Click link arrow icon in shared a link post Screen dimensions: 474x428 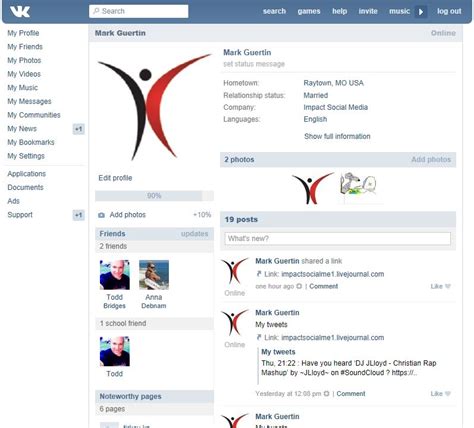point(259,274)
